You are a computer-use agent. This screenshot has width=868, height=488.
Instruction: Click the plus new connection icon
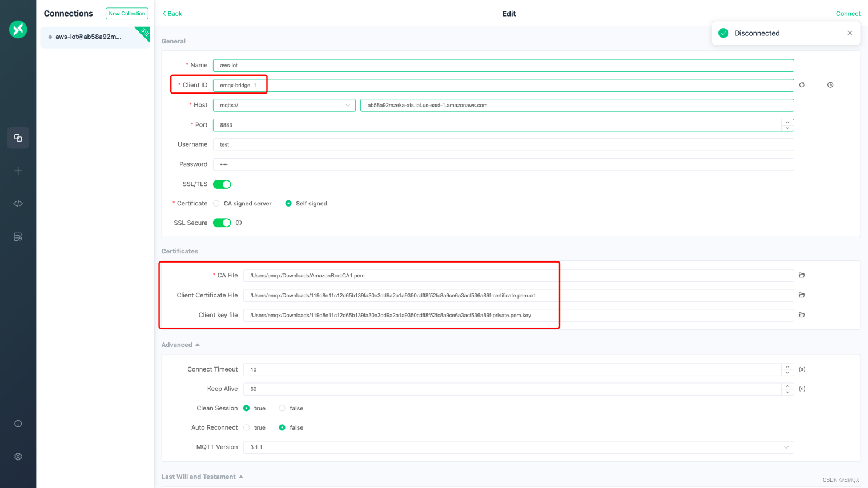(18, 171)
